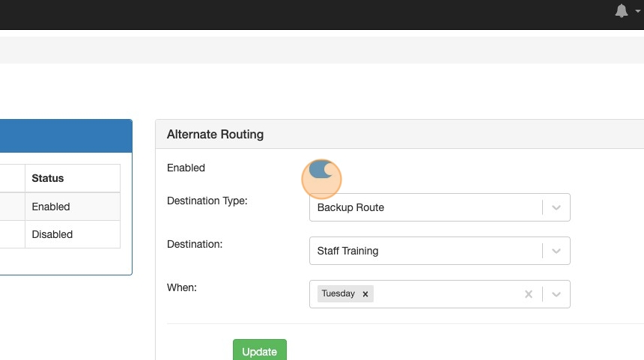Viewport: 644px width, 360px height.
Task: Clear all selected When days
Action: tap(528, 294)
